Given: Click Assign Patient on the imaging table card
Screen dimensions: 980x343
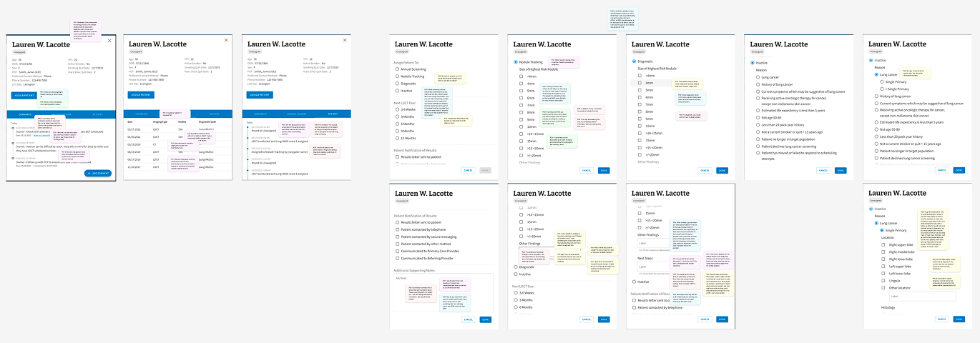Looking at the screenshot, I should pos(141,94).
